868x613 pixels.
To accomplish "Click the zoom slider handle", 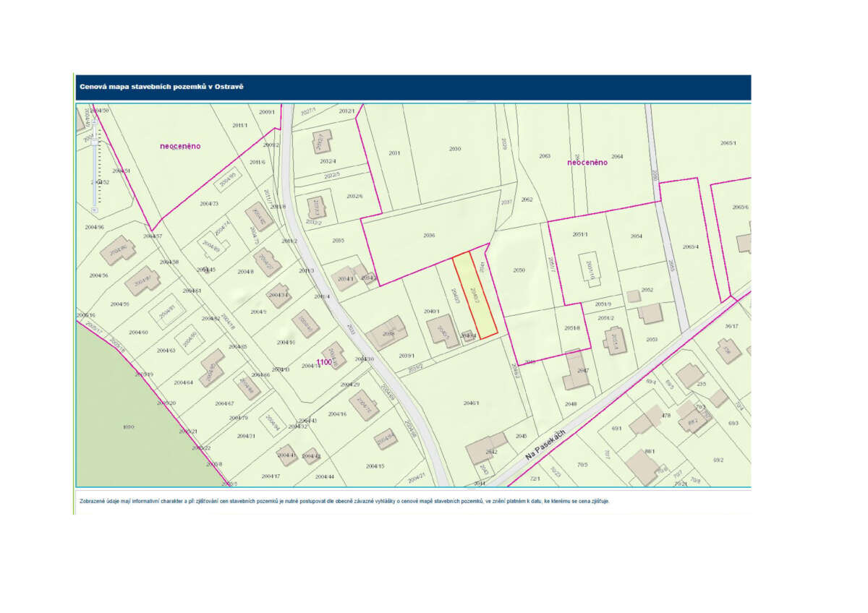I will tap(95, 142).
